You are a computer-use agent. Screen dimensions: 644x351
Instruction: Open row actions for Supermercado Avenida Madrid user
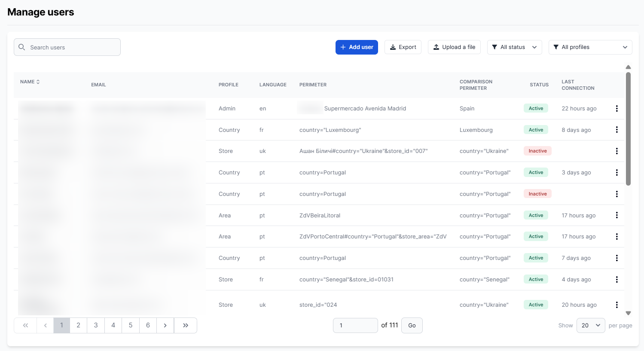pyautogui.click(x=617, y=108)
